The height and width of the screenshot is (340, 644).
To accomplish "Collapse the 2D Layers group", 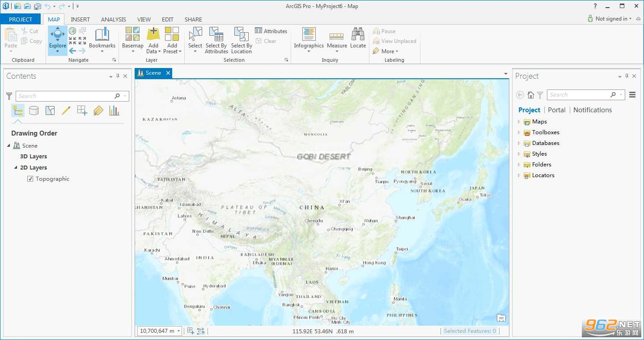I will click(x=16, y=168).
